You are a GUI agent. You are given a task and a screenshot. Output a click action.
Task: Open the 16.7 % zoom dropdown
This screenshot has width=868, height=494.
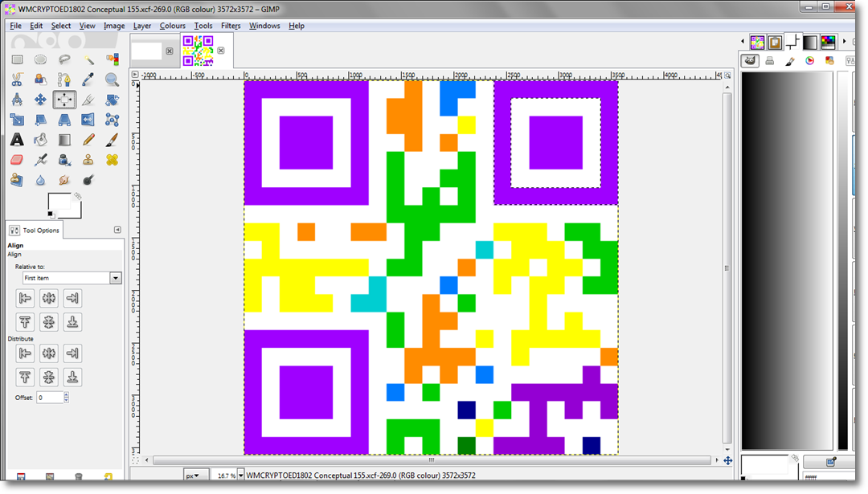pyautogui.click(x=240, y=476)
